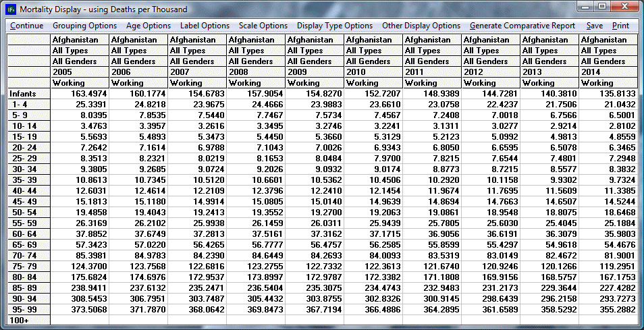Click Generate Comparative Report
This screenshot has width=644, height=330.
(522, 26)
